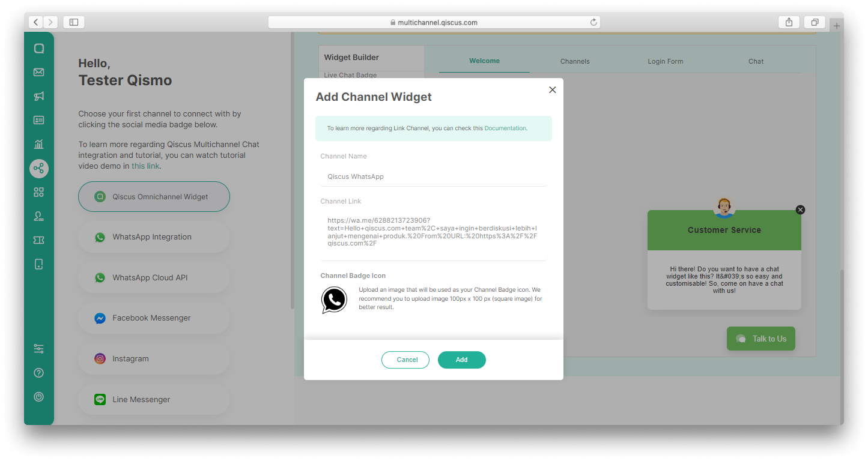Viewport: 868px width, 461px height.
Task: Click the Safari address bar
Action: click(x=434, y=22)
